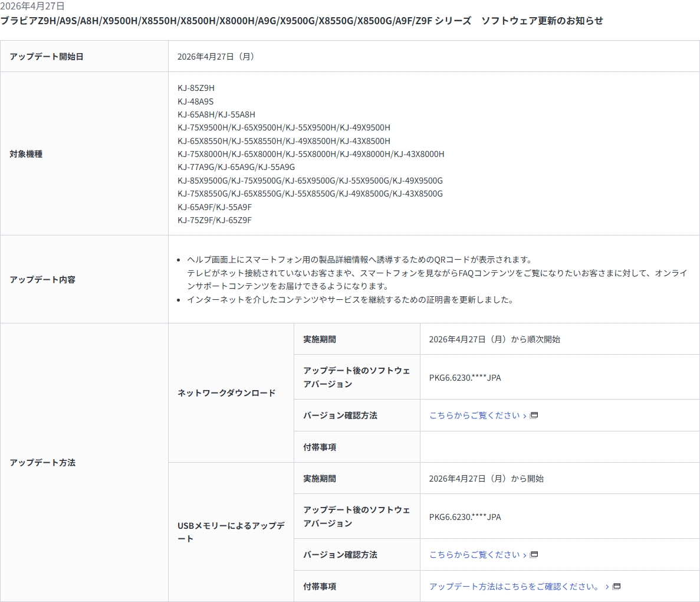Click chevron arrow after USB version check link
700x602 pixels.
point(525,555)
